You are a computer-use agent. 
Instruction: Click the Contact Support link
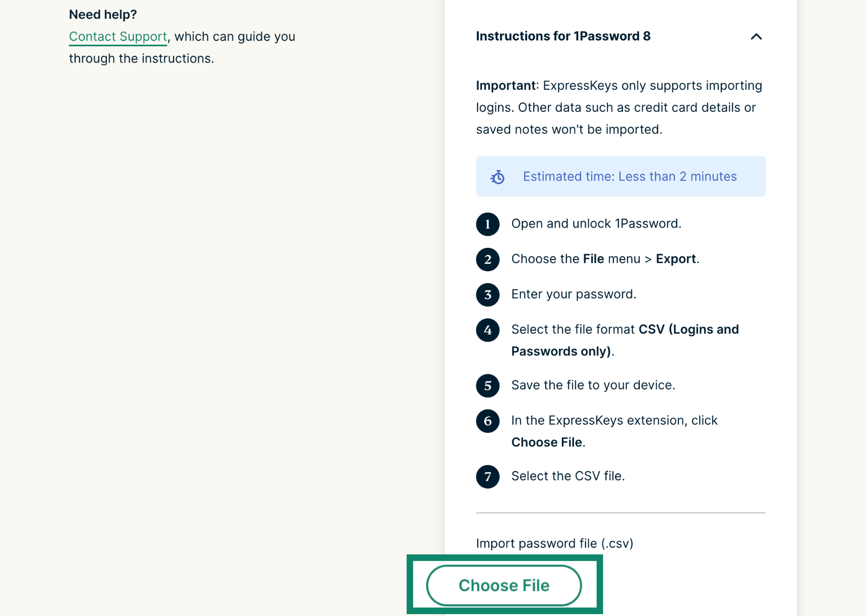tap(118, 37)
